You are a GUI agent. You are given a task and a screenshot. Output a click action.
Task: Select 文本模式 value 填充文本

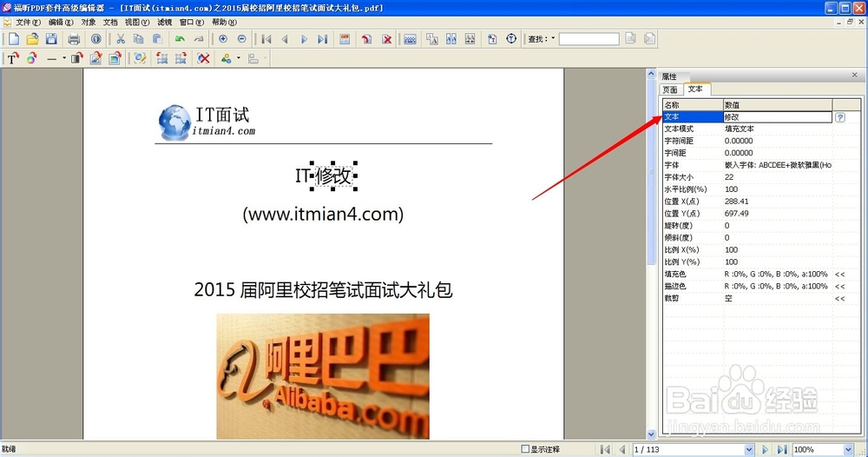coord(739,129)
